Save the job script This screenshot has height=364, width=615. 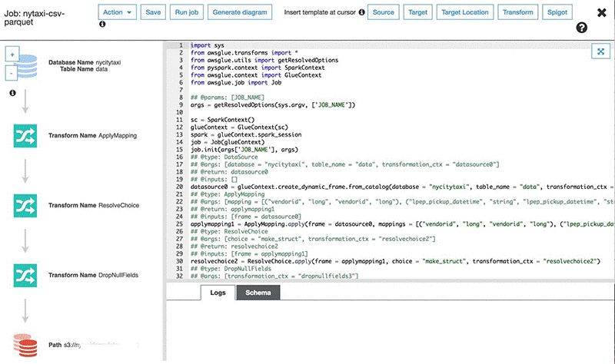(153, 12)
